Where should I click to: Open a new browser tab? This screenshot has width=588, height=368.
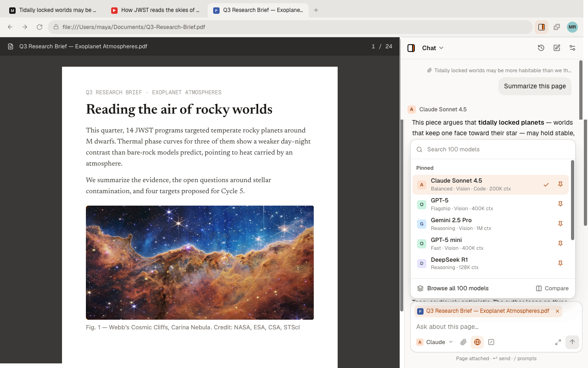pyautogui.click(x=316, y=10)
